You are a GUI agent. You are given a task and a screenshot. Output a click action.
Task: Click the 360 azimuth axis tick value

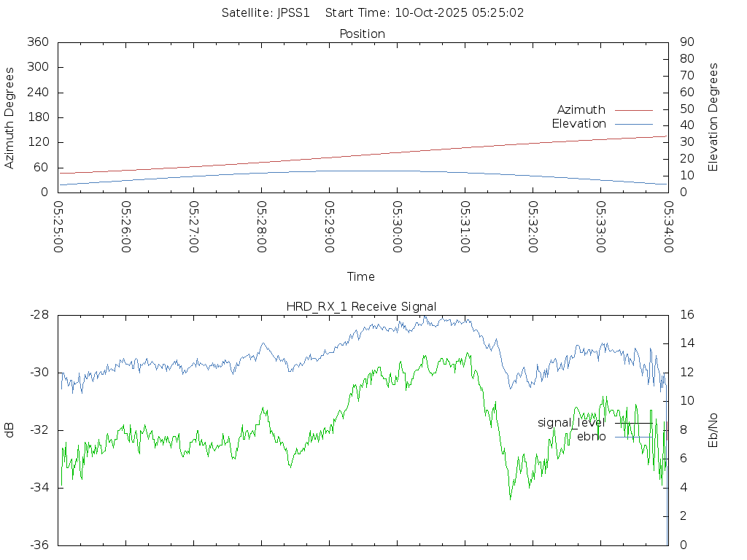tap(37, 42)
